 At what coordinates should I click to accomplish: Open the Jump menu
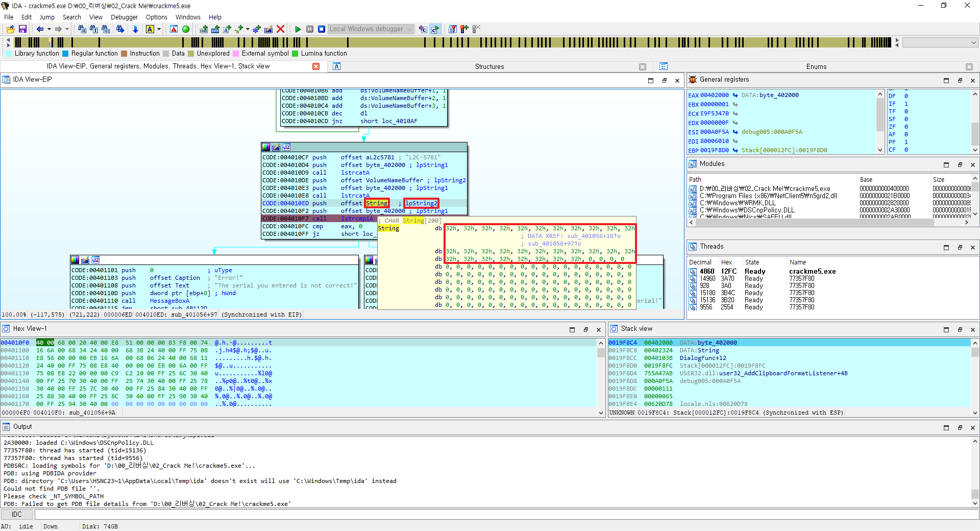point(47,17)
